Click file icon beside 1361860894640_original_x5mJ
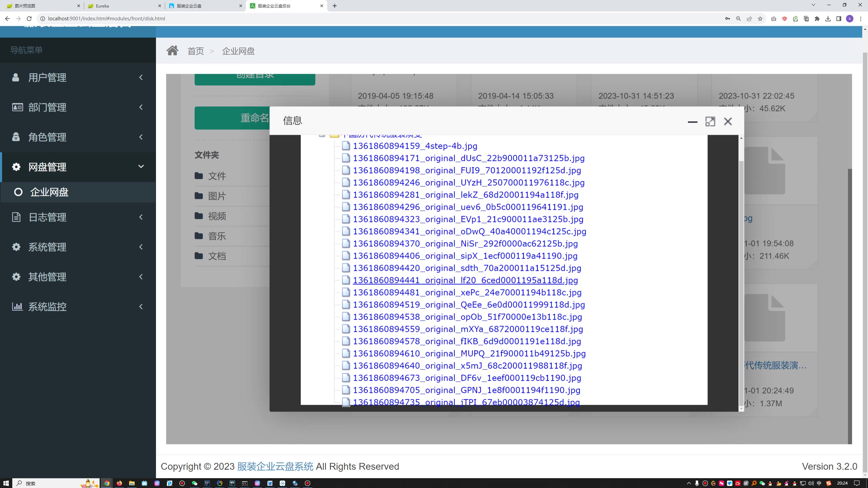 (x=346, y=366)
